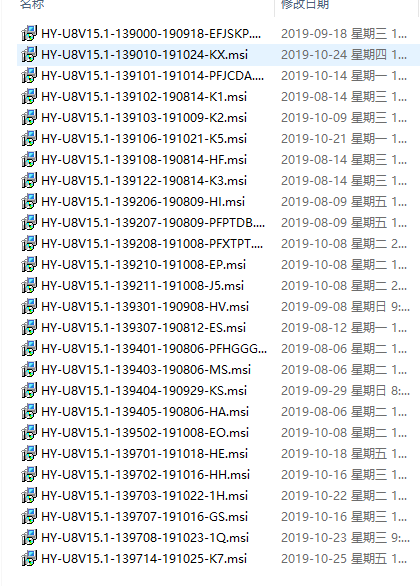Image resolution: width=420 pixels, height=586 pixels.
Task: Sort by the 名称 column header
Action: (32, 4)
